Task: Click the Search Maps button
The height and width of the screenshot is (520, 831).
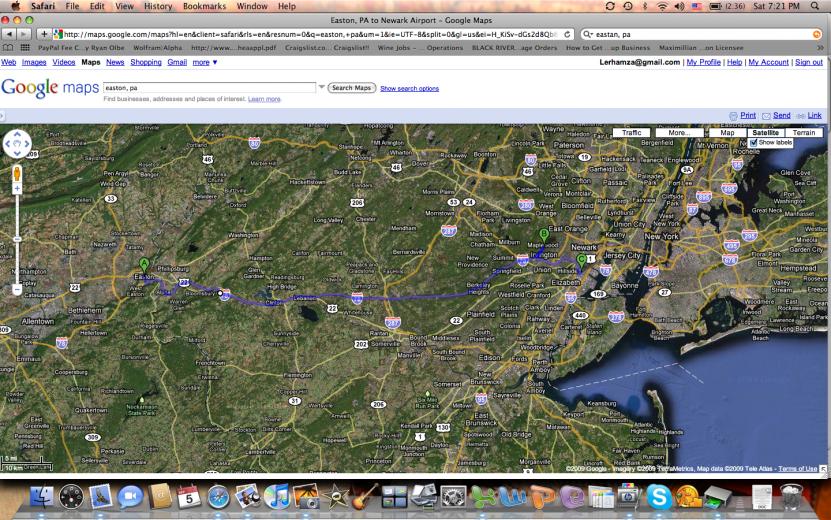Action: pyautogui.click(x=351, y=88)
